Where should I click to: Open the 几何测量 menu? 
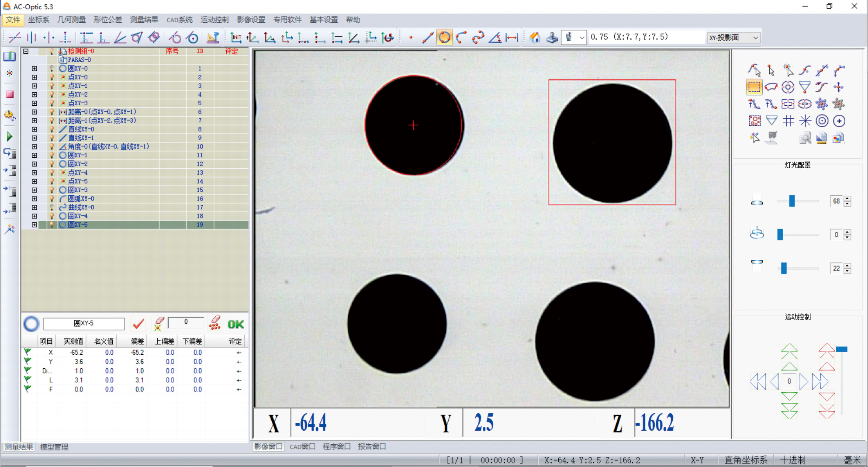click(x=71, y=20)
